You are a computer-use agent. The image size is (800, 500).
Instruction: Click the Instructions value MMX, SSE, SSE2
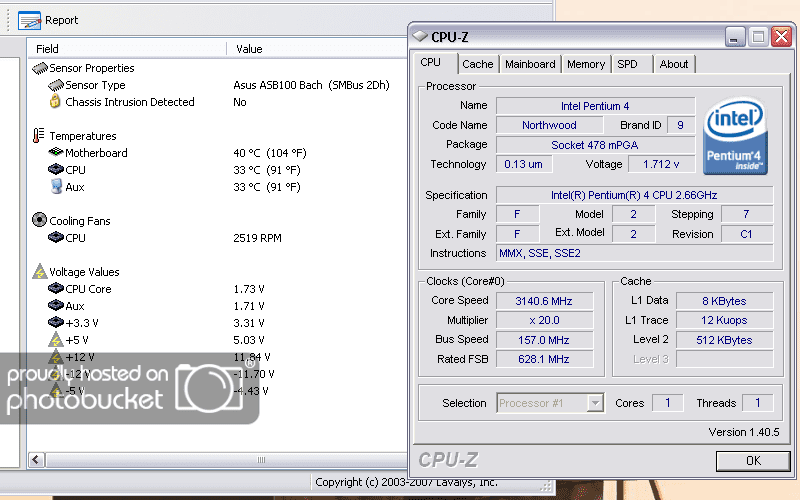pyautogui.click(x=634, y=253)
